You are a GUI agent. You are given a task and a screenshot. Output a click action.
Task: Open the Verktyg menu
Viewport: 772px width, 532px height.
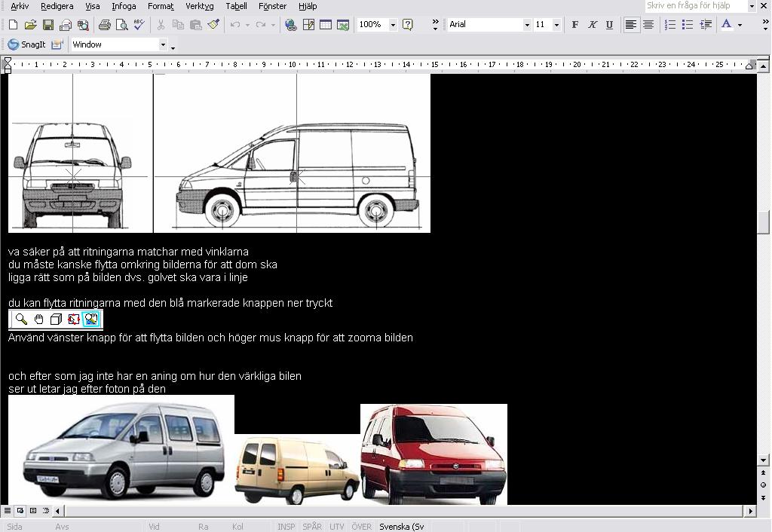[x=199, y=6]
